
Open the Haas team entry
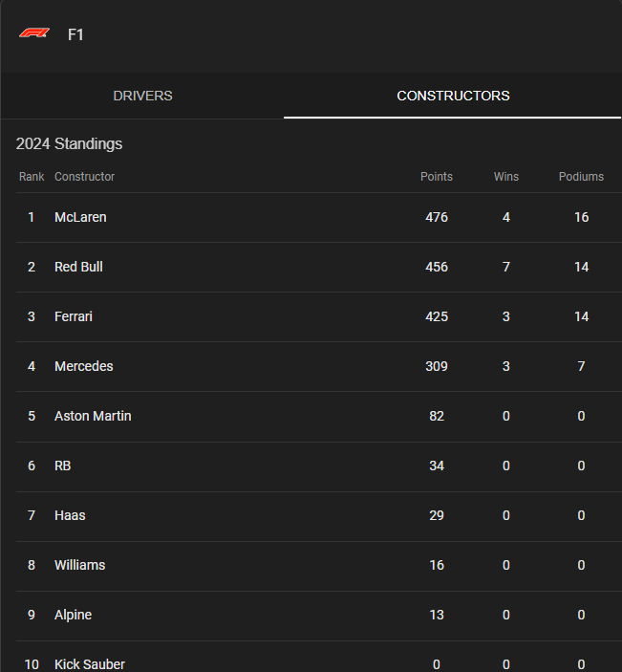click(319, 515)
